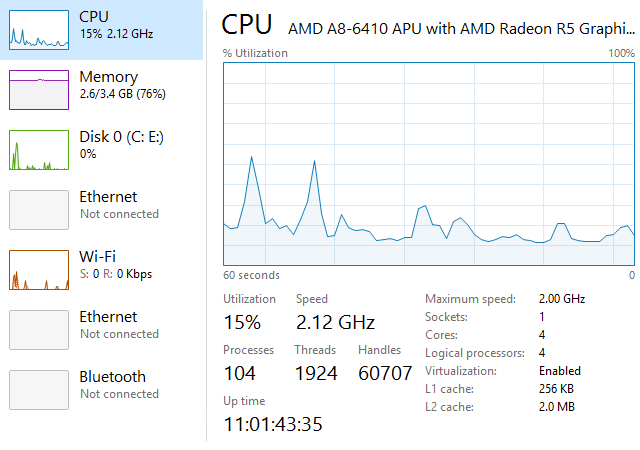
Task: Select the Processes count 104
Action: (239, 373)
